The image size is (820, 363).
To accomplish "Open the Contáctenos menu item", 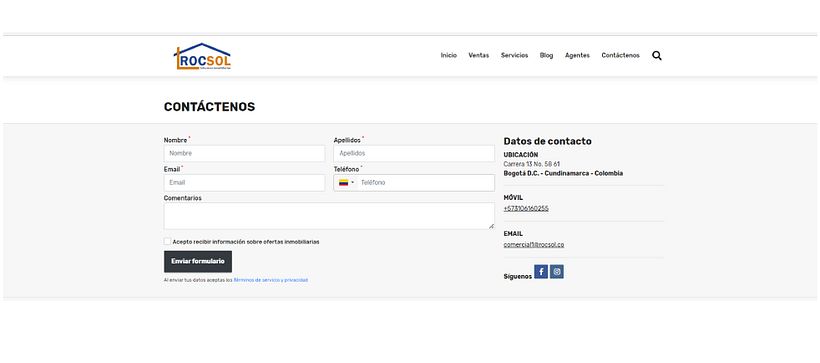I will (x=620, y=55).
